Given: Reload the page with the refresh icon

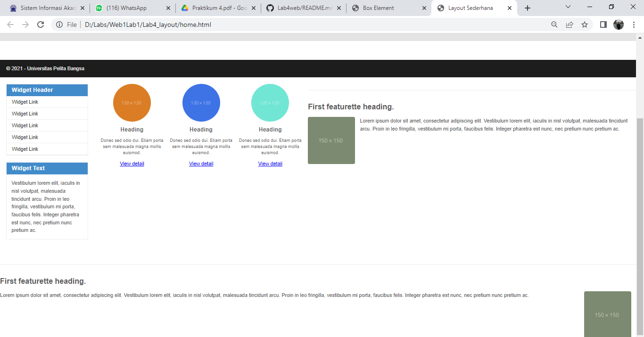Looking at the screenshot, I should pos(41,24).
